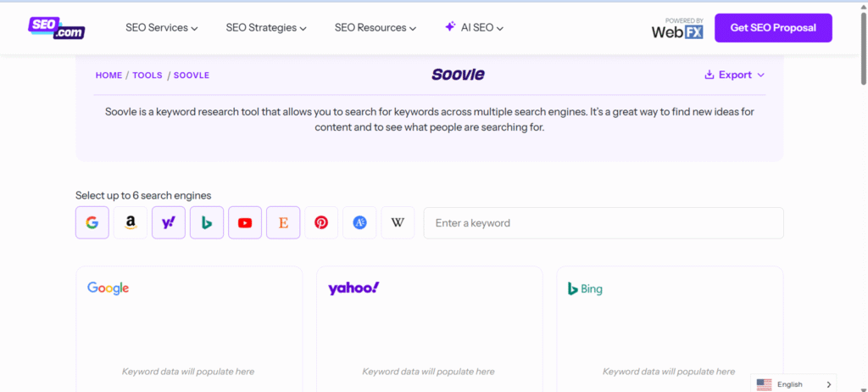Click the SEO.com logo
This screenshot has width=868, height=392.
pyautogui.click(x=56, y=27)
